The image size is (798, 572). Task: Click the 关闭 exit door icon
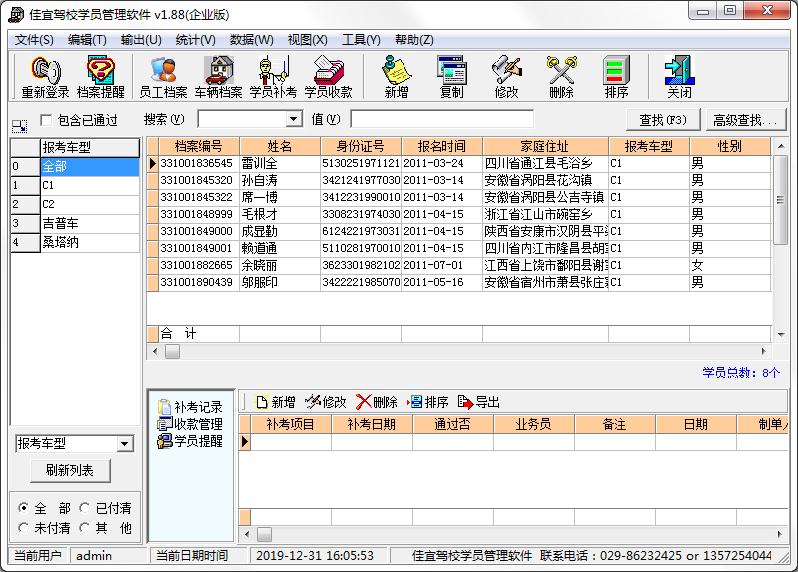(679, 77)
